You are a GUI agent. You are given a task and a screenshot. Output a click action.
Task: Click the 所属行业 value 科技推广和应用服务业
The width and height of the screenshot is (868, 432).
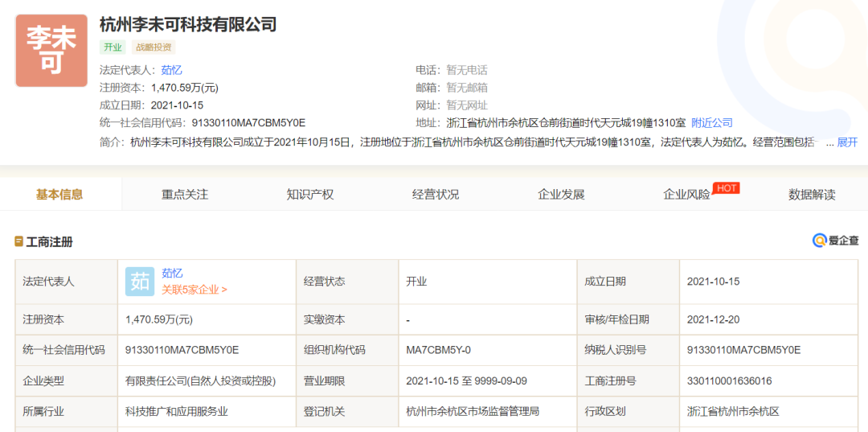(x=177, y=412)
